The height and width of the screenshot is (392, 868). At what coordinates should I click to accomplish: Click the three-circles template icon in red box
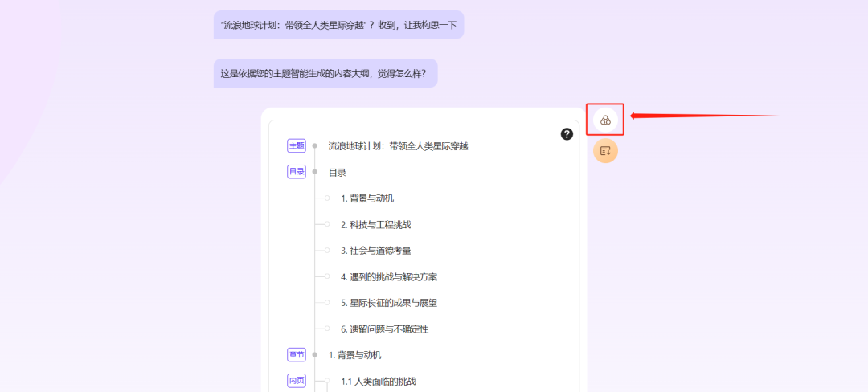pos(605,120)
